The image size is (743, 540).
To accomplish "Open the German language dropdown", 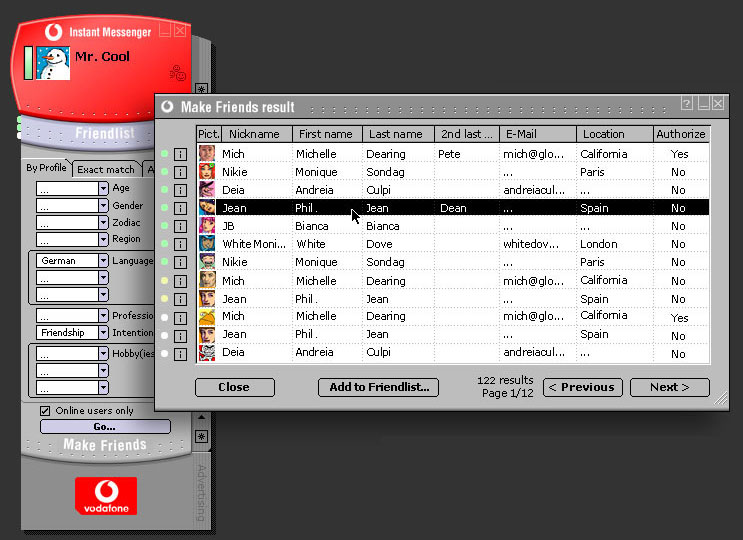I will click(x=103, y=261).
